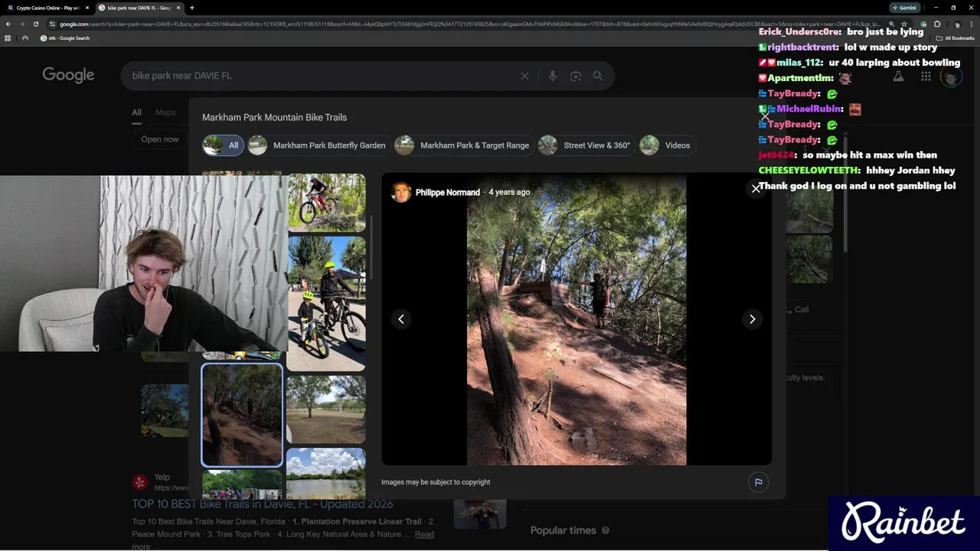
Task: Open Popular times help icon
Action: pos(606,530)
